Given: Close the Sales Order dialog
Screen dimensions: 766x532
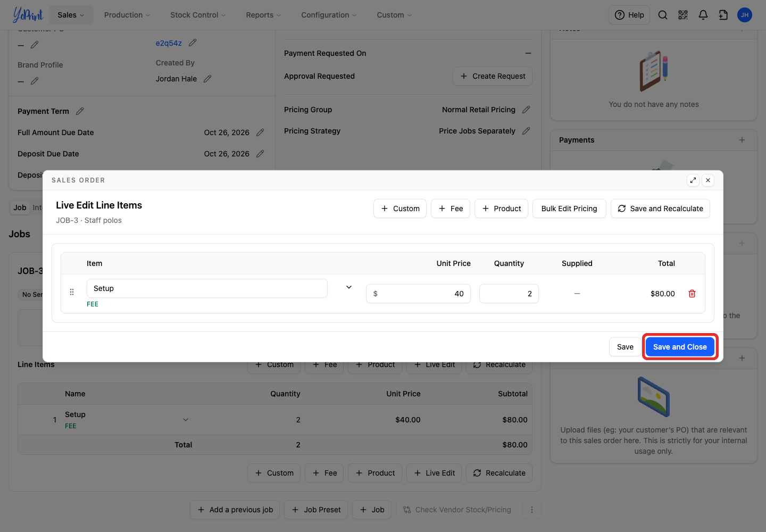Looking at the screenshot, I should (x=708, y=180).
